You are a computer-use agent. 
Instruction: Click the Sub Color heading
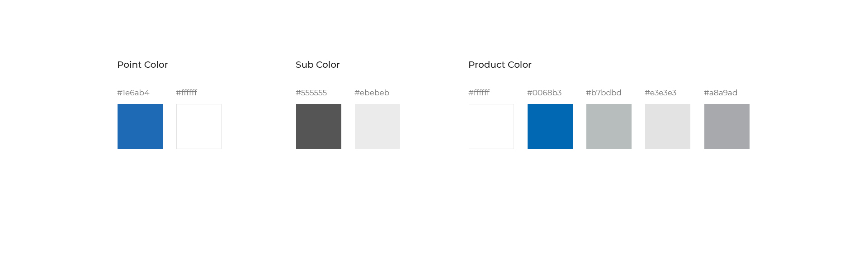point(318,65)
